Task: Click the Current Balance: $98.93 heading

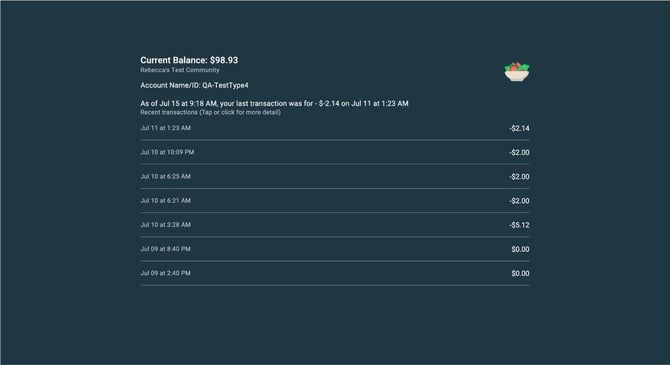Action: 189,60
